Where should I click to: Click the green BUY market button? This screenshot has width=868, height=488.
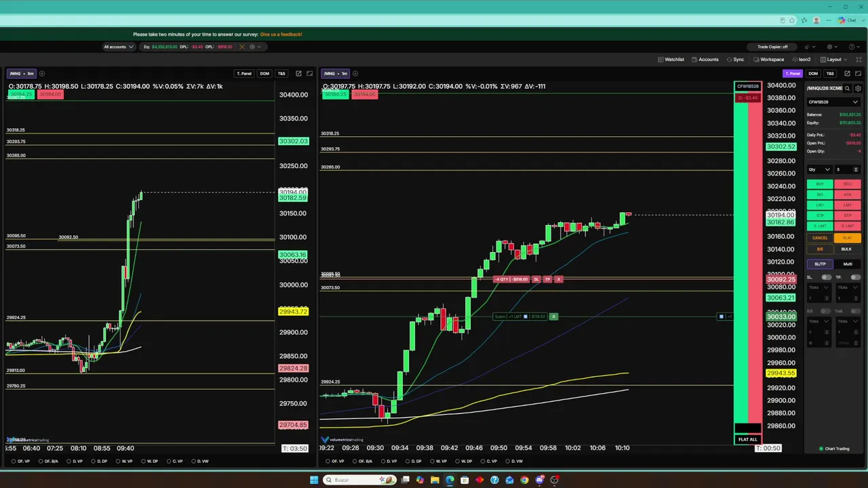coord(820,184)
